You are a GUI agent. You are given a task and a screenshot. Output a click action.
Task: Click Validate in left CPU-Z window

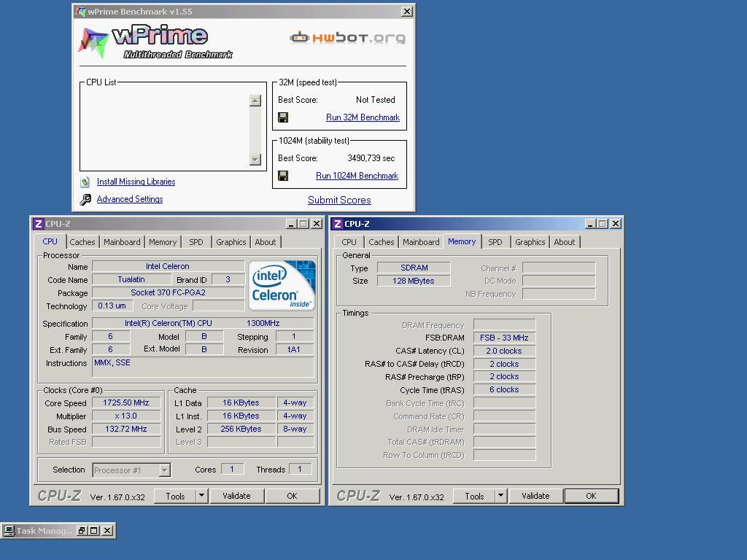pos(237,496)
